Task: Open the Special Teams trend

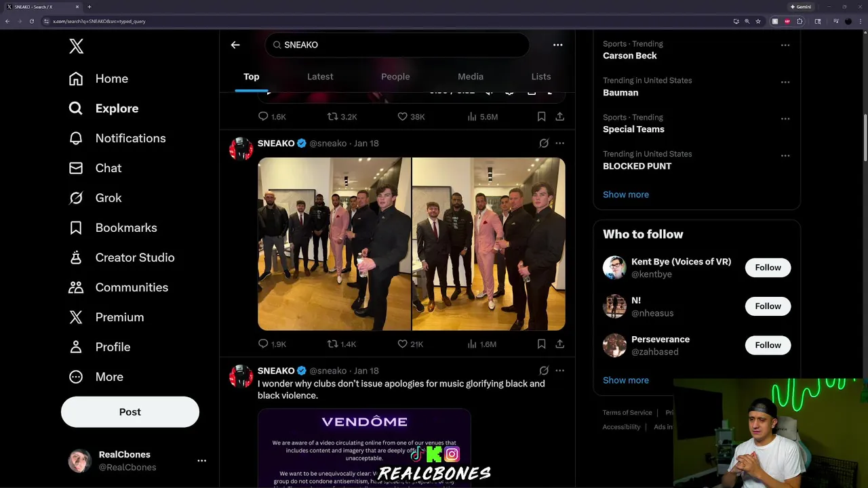Action: click(x=633, y=129)
